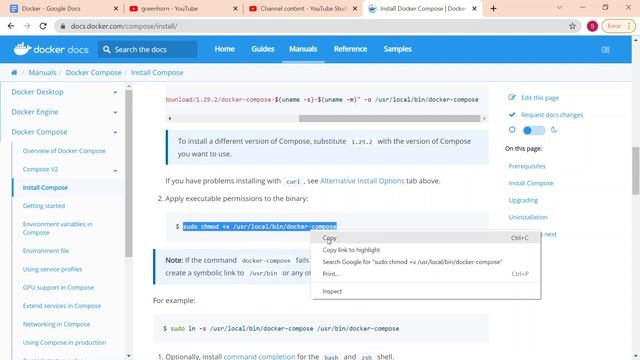The image size is (640, 360).
Task: Toggle the light/dark theme switch
Action: click(533, 130)
